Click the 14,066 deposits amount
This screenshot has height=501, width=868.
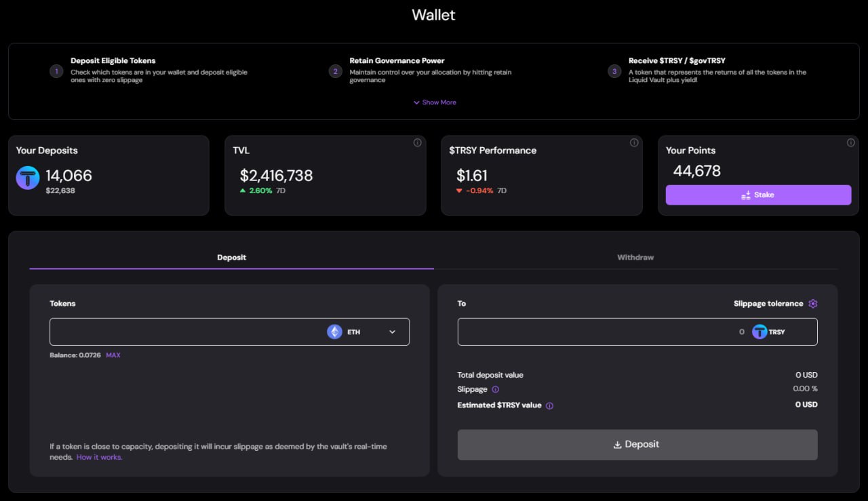point(69,176)
